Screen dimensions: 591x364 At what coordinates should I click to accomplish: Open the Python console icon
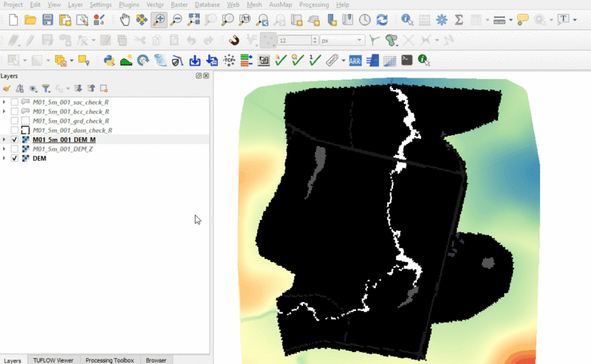(x=109, y=61)
